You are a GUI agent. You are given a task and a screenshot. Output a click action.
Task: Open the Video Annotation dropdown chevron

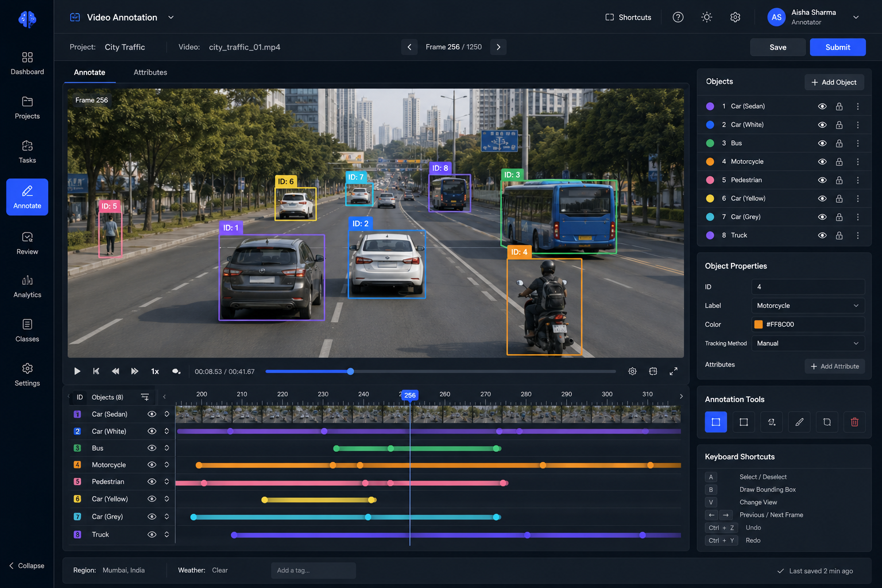171,17
